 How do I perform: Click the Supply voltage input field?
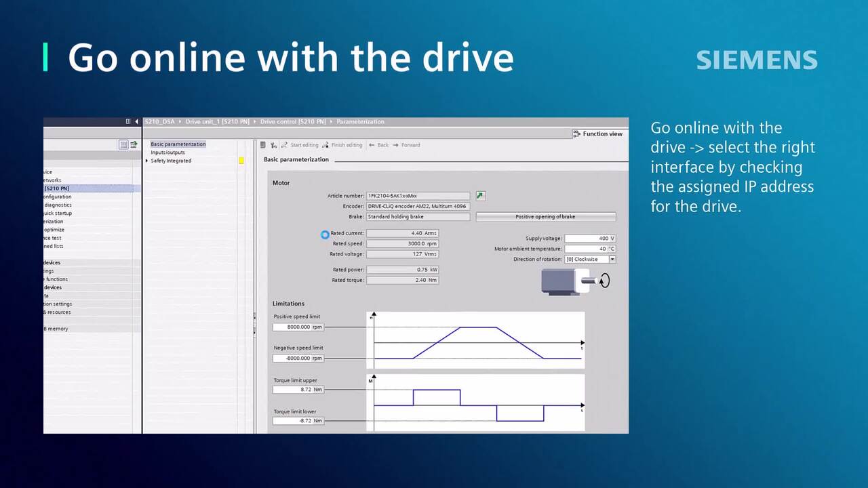point(589,239)
